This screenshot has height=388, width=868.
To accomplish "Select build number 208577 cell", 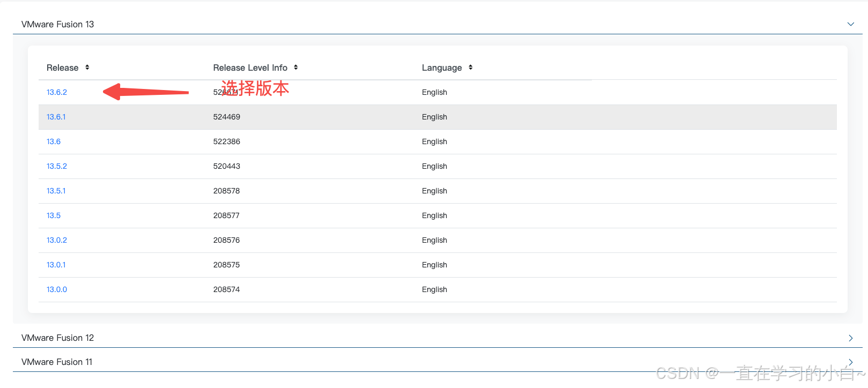I will point(227,215).
